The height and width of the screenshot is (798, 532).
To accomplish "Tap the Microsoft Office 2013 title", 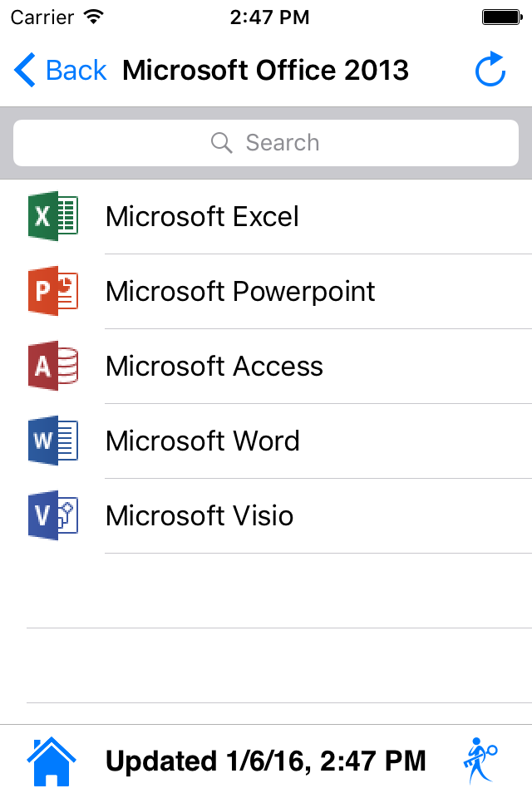I will coord(266,71).
